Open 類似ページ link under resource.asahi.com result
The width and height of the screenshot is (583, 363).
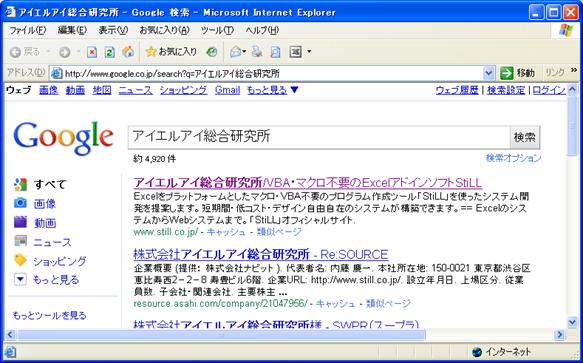pos(388,304)
